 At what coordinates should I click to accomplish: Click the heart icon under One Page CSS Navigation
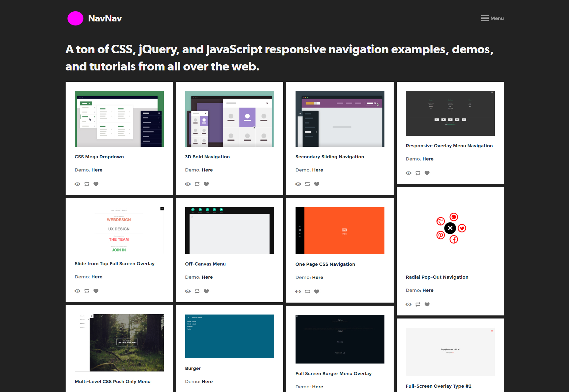(x=317, y=292)
